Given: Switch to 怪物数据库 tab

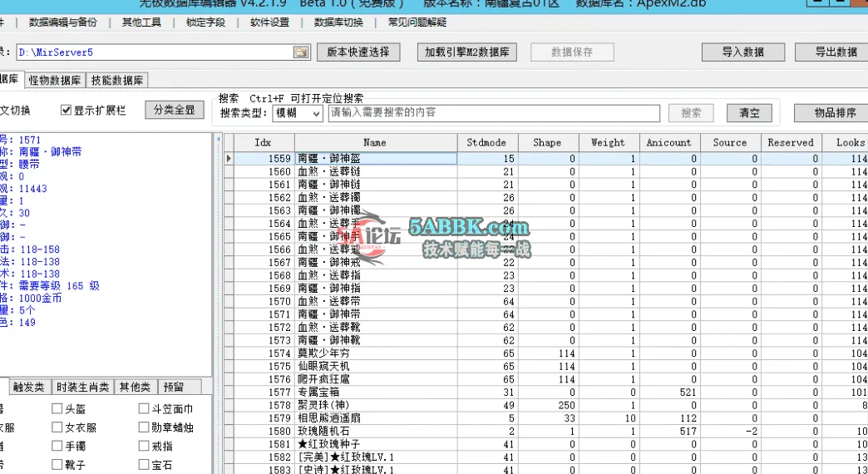Looking at the screenshot, I should tap(55, 81).
